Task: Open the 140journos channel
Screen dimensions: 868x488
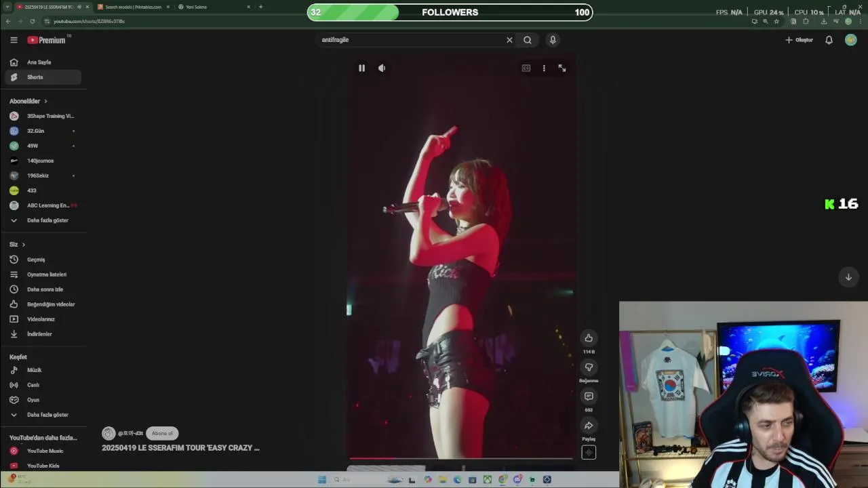Action: point(43,161)
